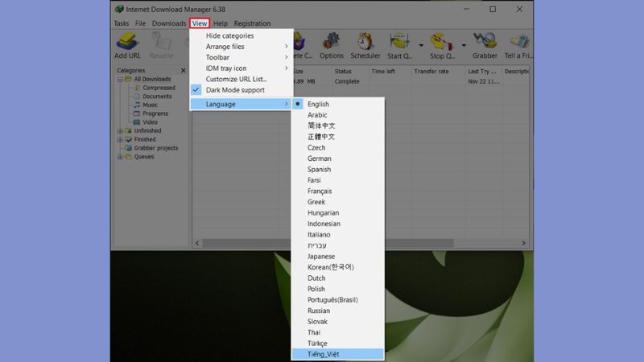The image size is (644, 362).
Task: Click the IDM app icon in title bar
Action: point(119,9)
